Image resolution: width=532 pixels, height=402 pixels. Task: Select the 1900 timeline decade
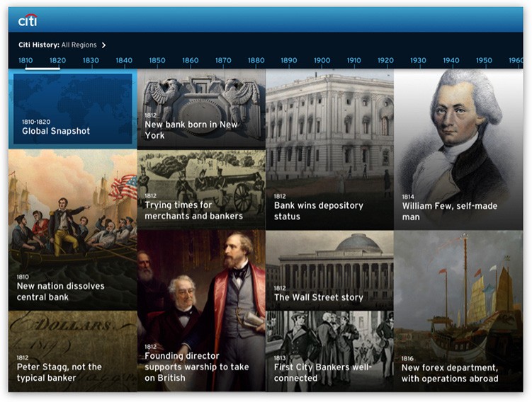[x=322, y=60]
